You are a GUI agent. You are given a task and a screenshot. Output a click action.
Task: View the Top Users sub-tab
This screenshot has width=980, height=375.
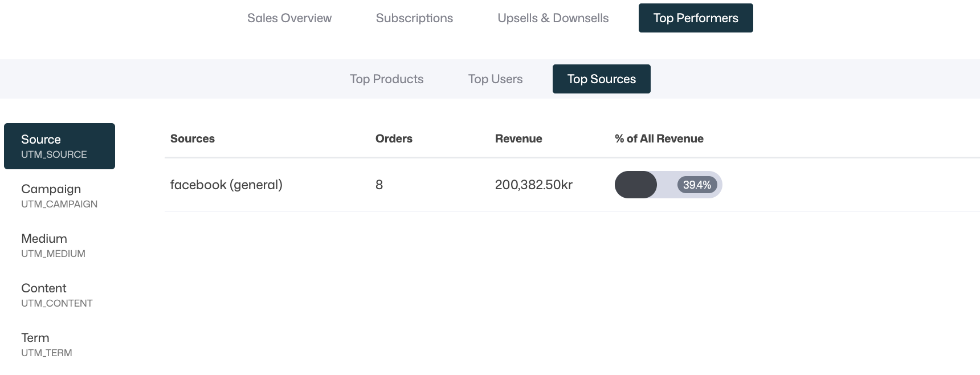[495, 79]
